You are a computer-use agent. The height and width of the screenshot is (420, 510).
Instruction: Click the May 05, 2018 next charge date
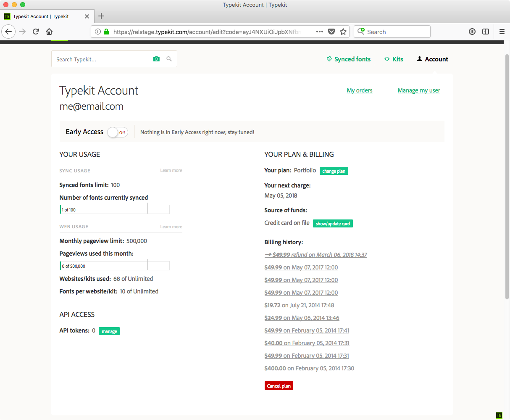click(x=281, y=195)
